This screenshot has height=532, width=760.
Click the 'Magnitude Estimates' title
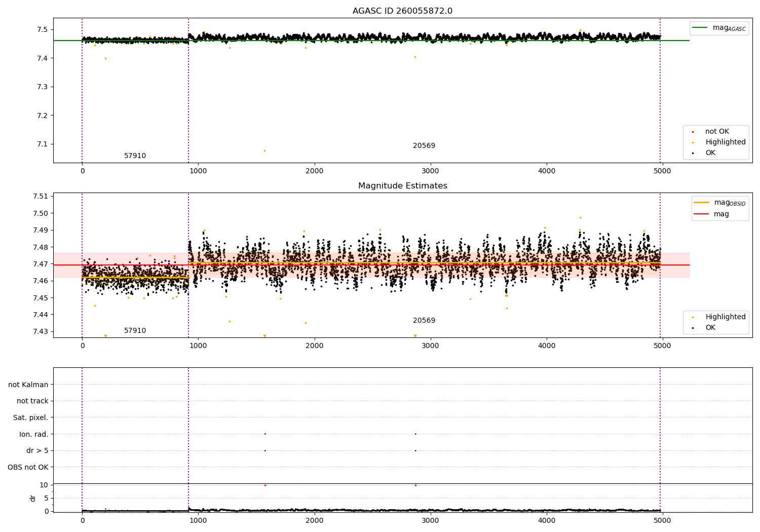click(x=402, y=186)
